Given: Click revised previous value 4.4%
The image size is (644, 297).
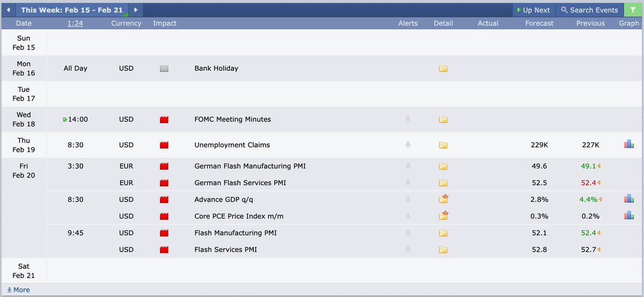Looking at the screenshot, I should [588, 199].
